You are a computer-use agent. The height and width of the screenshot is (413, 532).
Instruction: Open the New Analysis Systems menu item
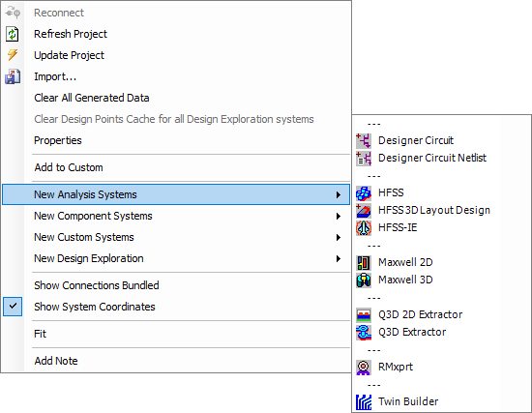coord(176,194)
